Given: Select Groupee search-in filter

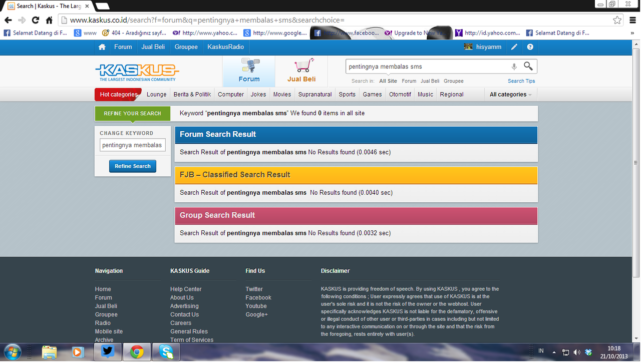Looking at the screenshot, I should point(453,81).
